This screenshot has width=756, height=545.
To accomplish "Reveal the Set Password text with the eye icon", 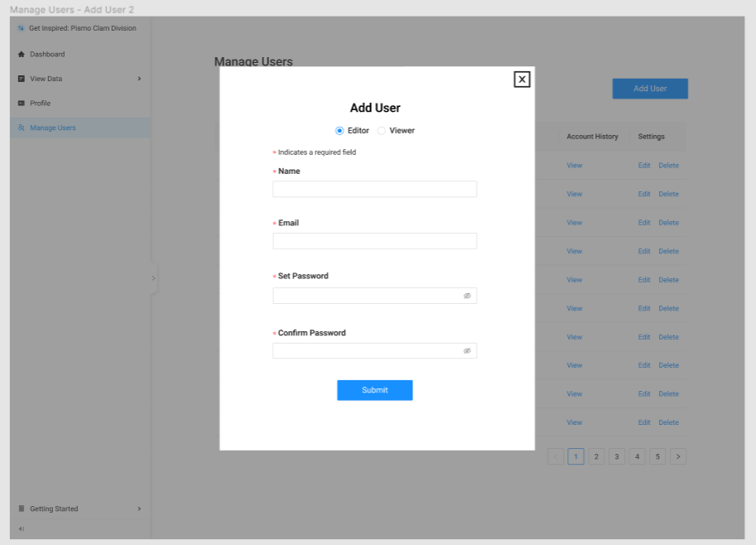I will (467, 295).
